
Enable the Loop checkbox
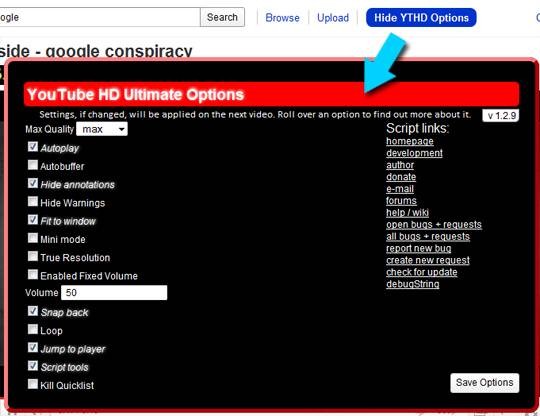tap(33, 329)
